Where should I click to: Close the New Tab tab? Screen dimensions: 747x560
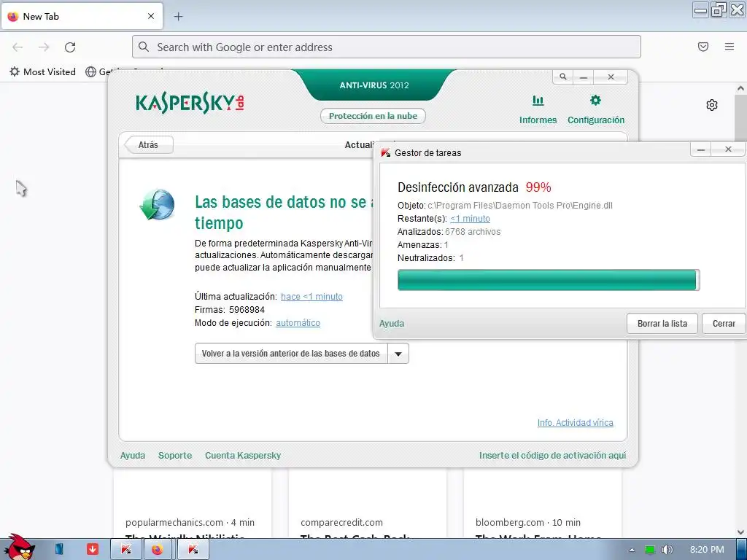[151, 16]
